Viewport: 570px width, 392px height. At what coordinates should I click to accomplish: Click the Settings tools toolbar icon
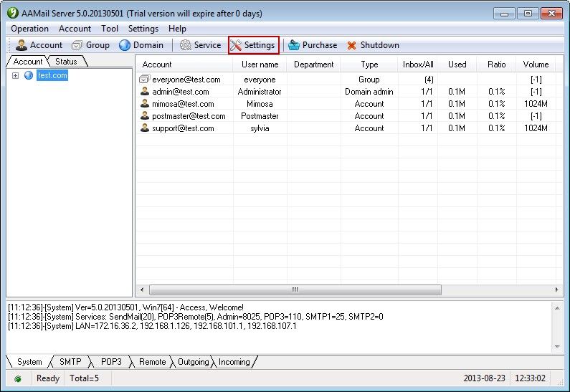click(x=236, y=45)
